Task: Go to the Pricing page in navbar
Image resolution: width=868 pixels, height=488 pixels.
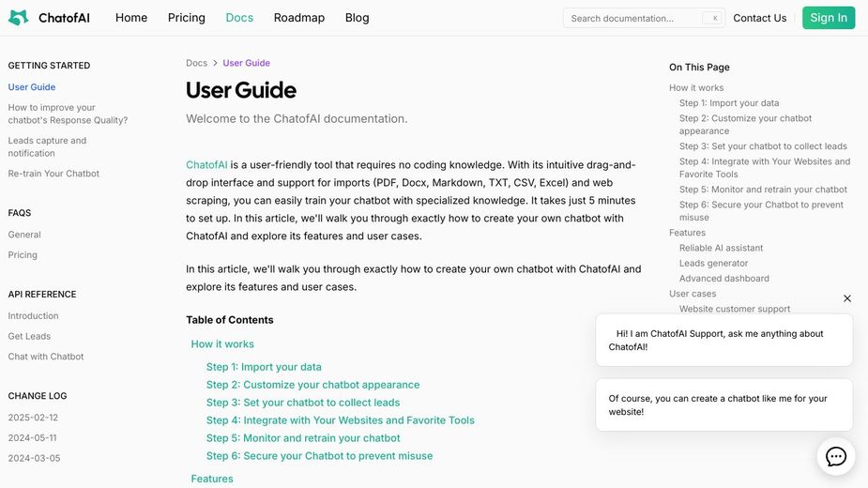Action: point(187,18)
